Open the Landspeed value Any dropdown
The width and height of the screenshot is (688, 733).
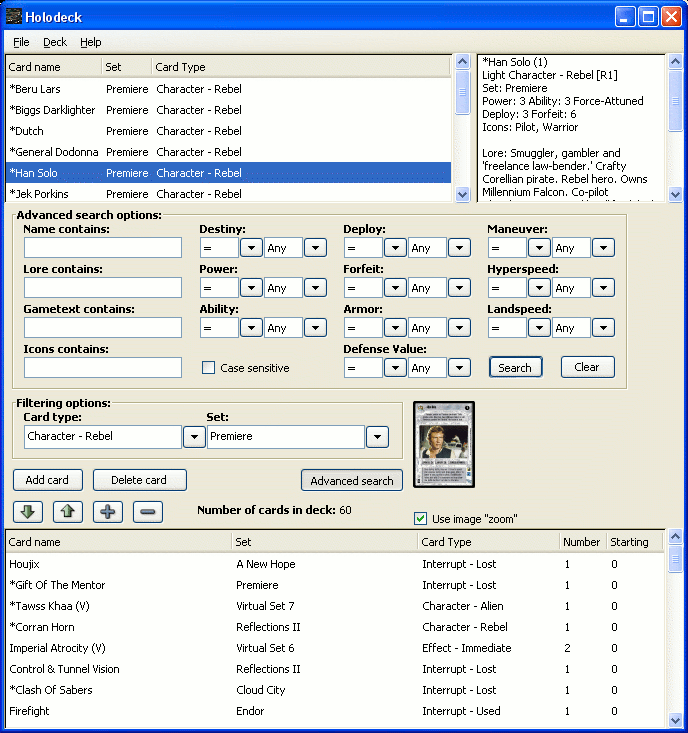click(x=603, y=328)
